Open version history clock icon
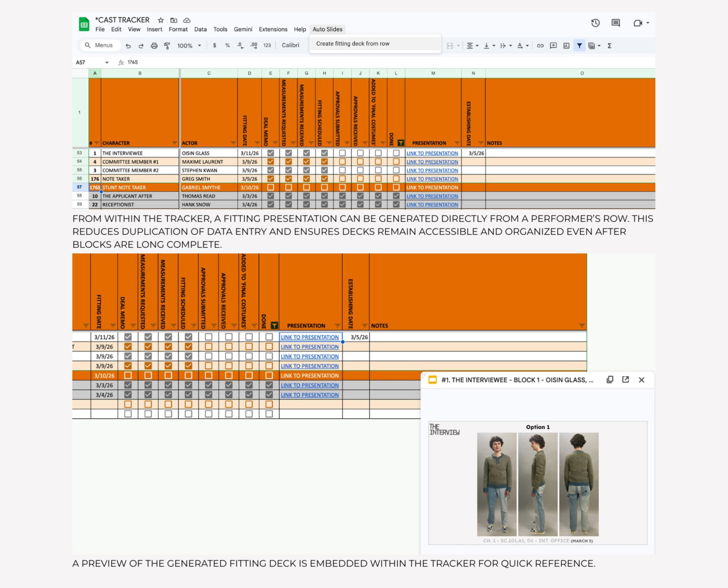Image resolution: width=728 pixels, height=588 pixels. [x=595, y=23]
